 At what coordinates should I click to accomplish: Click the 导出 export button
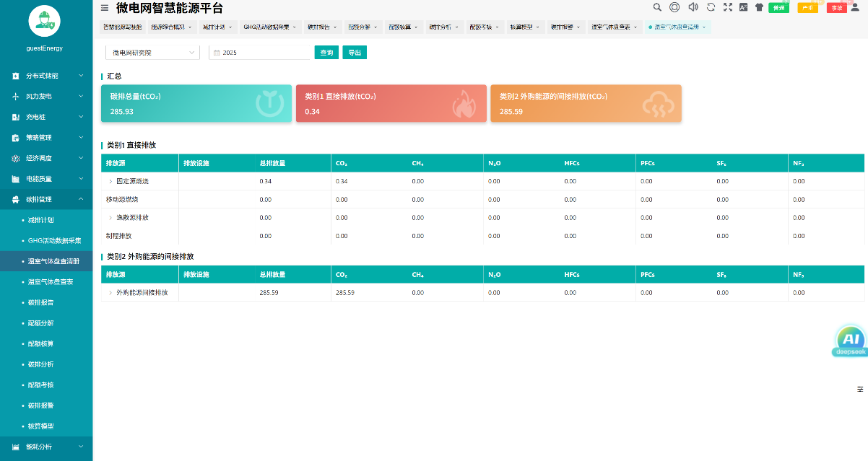pos(355,53)
